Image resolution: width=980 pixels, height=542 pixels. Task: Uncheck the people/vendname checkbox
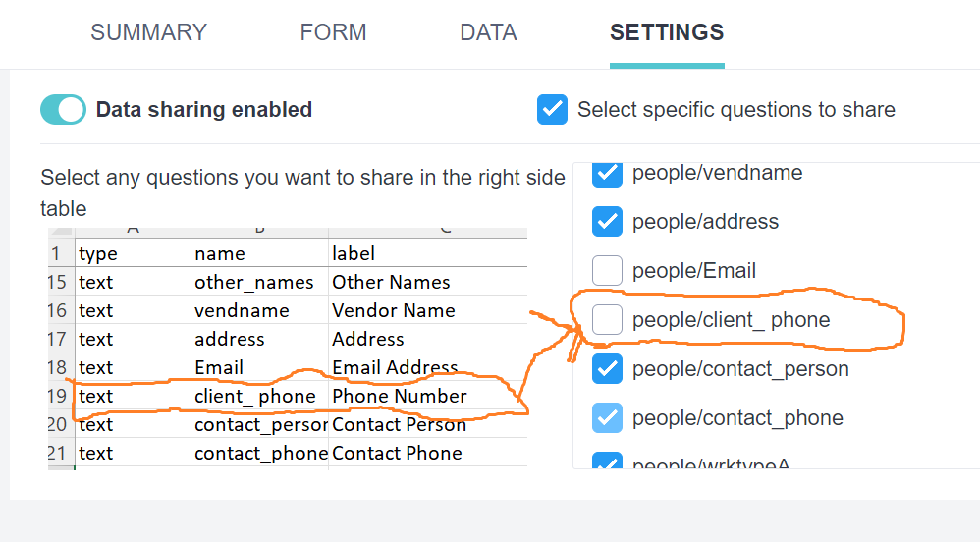tap(608, 173)
